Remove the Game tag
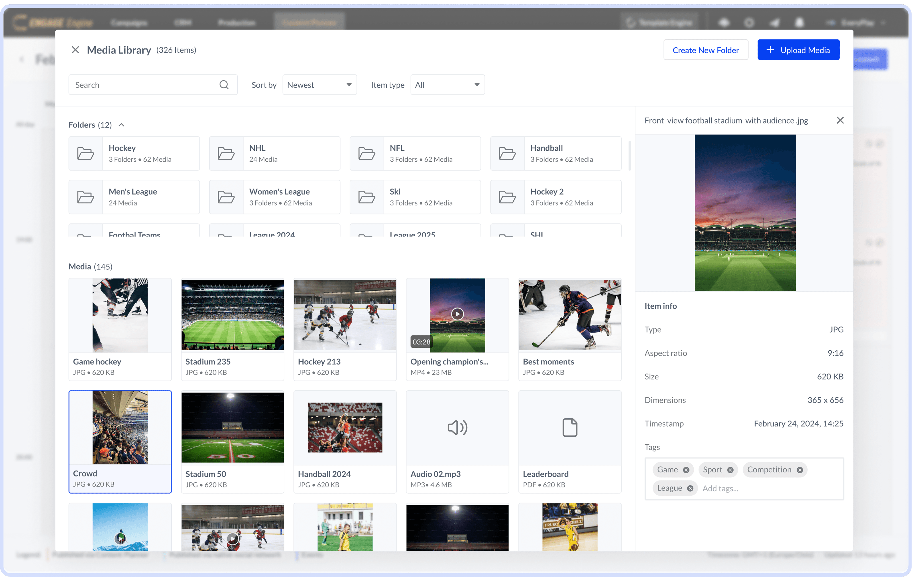 [686, 470]
